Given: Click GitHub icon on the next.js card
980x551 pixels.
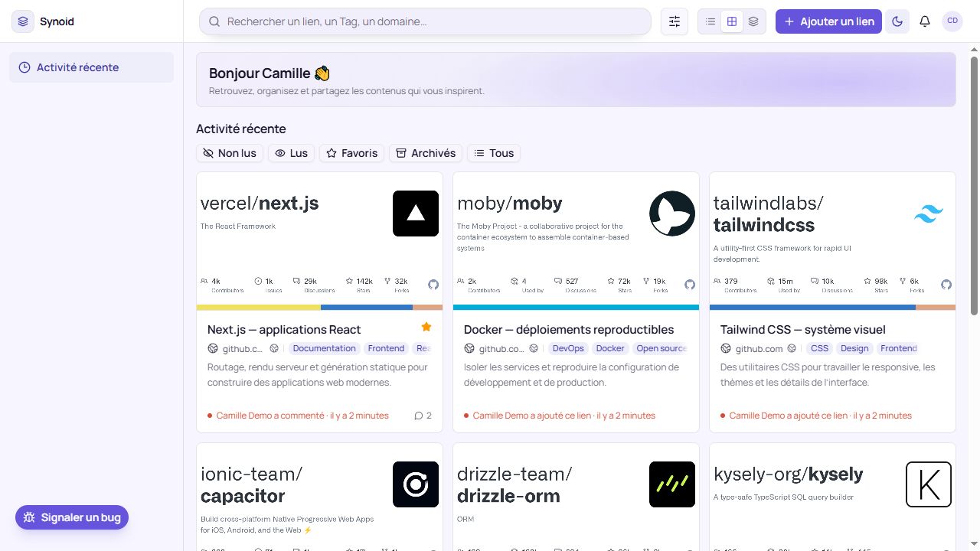Looking at the screenshot, I should (433, 285).
